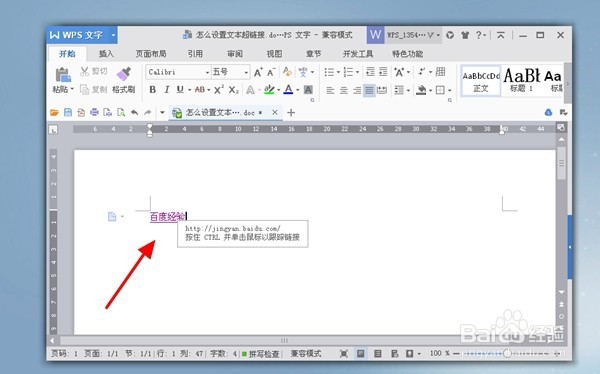Click the 百度经验 hyperlink text
Viewport: 600px width, 374px height.
click(168, 217)
